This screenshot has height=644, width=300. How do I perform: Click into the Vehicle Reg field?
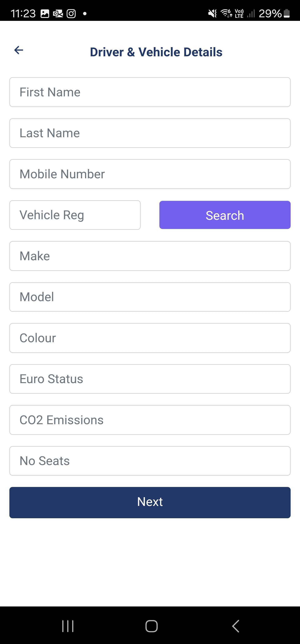coord(75,215)
